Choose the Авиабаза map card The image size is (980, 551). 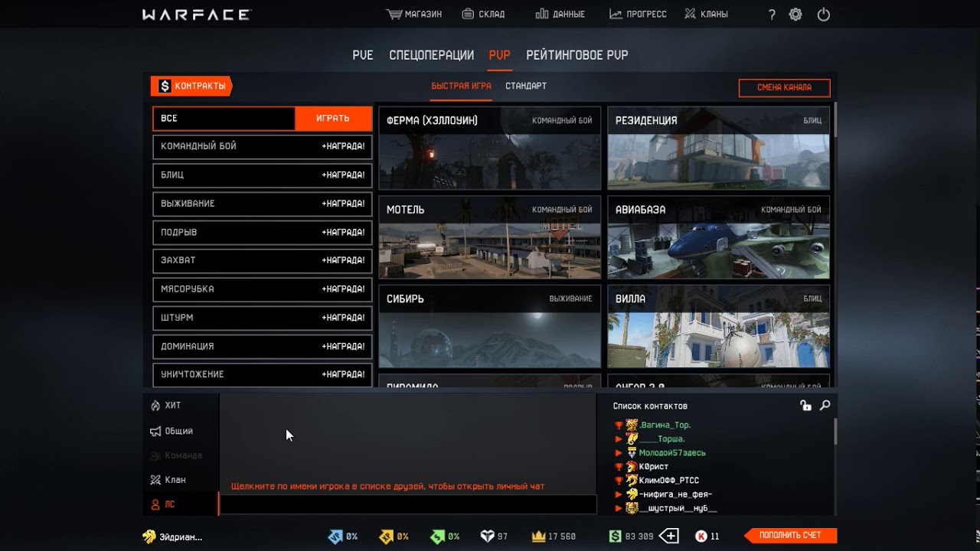(x=718, y=237)
